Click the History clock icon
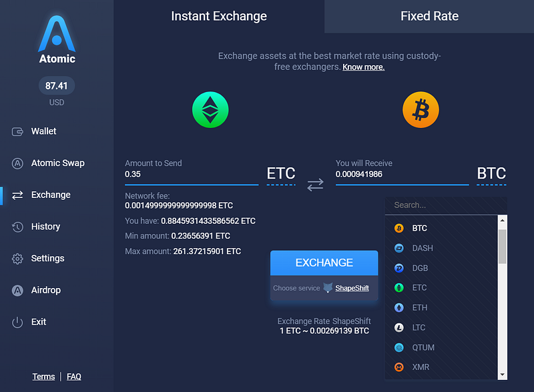This screenshot has width=534, height=392. [x=17, y=227]
